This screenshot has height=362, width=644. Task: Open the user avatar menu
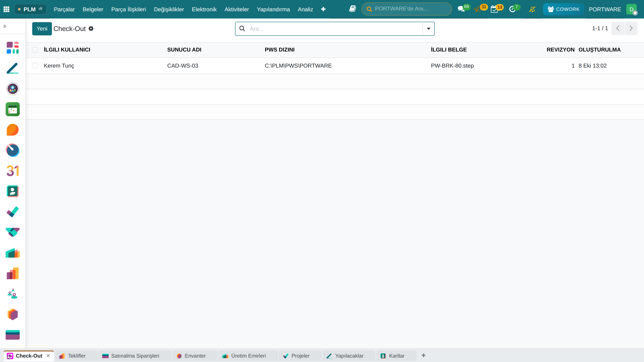(x=632, y=9)
